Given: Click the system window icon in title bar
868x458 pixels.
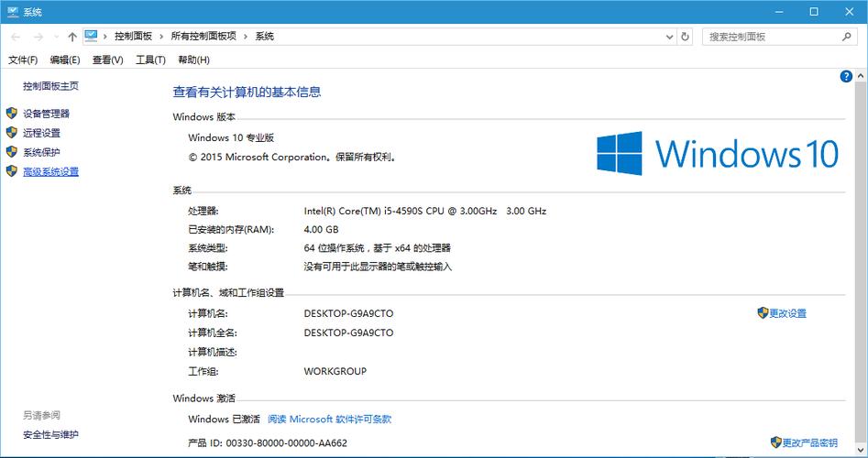Looking at the screenshot, I should (x=13, y=12).
